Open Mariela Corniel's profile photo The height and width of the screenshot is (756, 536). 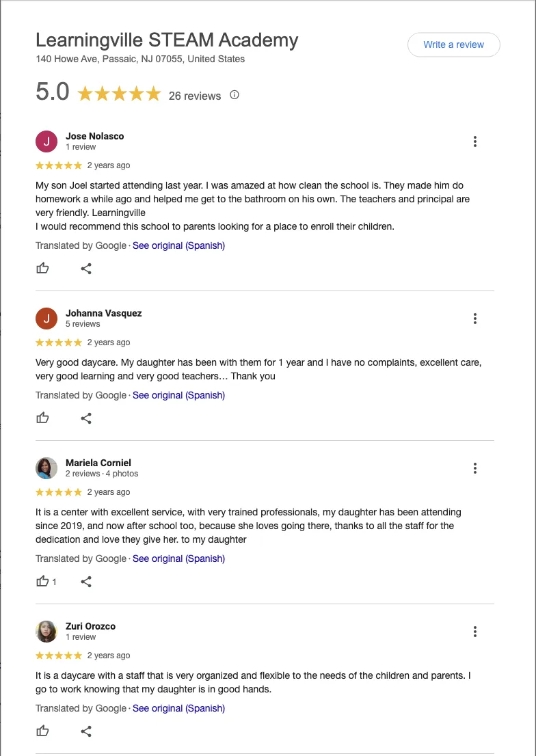click(46, 468)
